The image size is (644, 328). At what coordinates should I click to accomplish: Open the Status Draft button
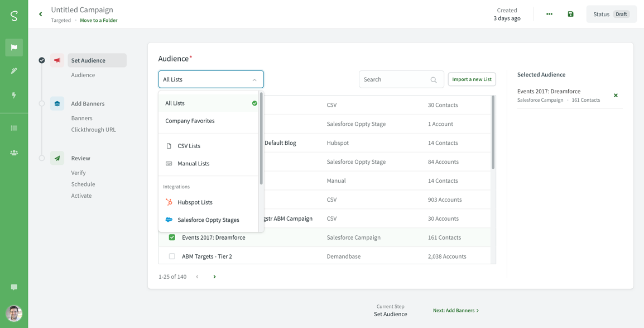(612, 14)
